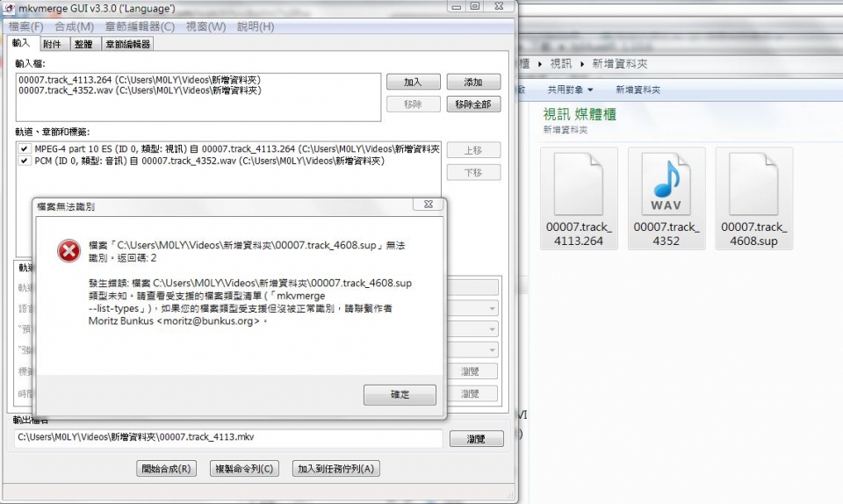Click 視訊 in Explorer breadcrumb
The height and width of the screenshot is (504, 843).
tap(561, 64)
